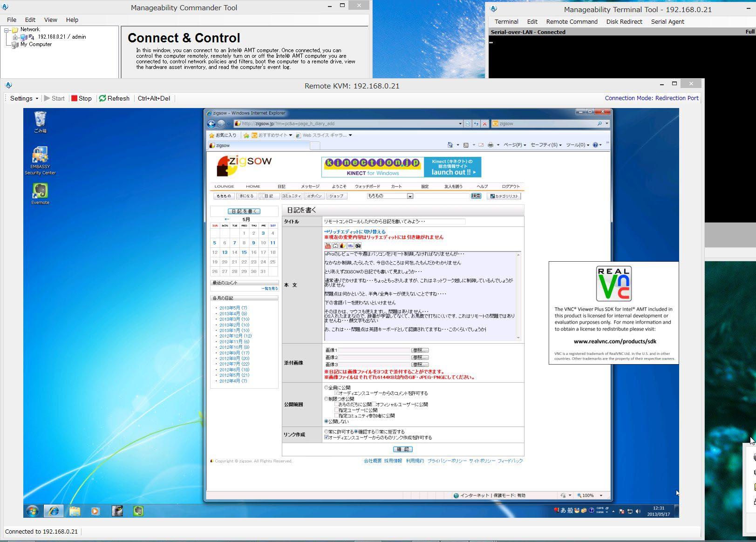Select the 常に許可する radio button
The height and width of the screenshot is (542, 756).
326,432
